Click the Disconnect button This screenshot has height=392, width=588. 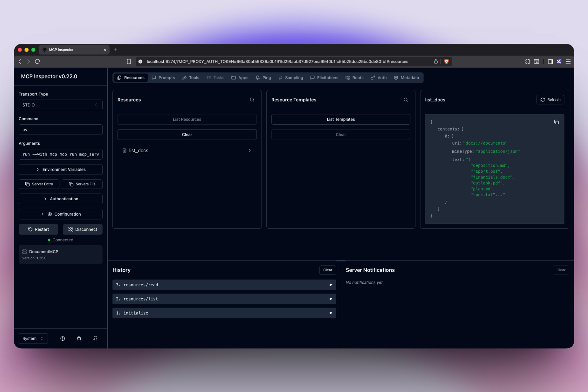point(83,229)
